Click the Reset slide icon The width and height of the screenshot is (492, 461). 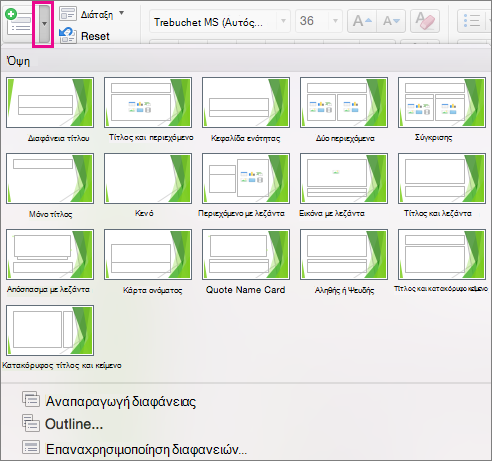68,36
